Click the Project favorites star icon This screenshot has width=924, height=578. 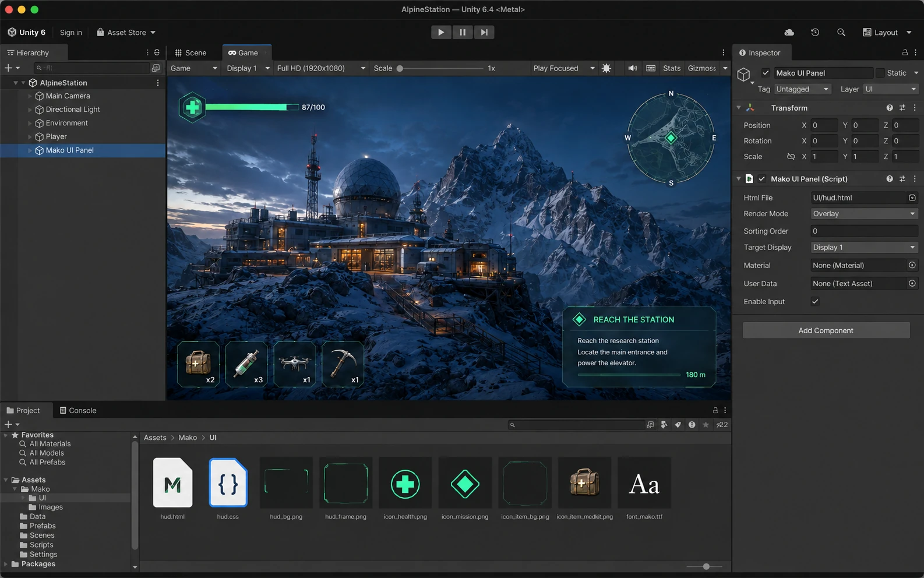pyautogui.click(x=706, y=425)
